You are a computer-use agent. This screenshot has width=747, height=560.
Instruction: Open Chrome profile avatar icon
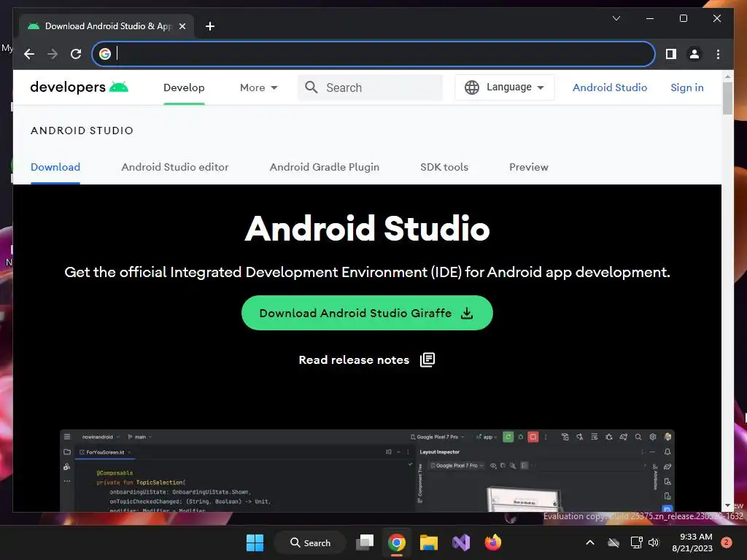pyautogui.click(x=694, y=54)
